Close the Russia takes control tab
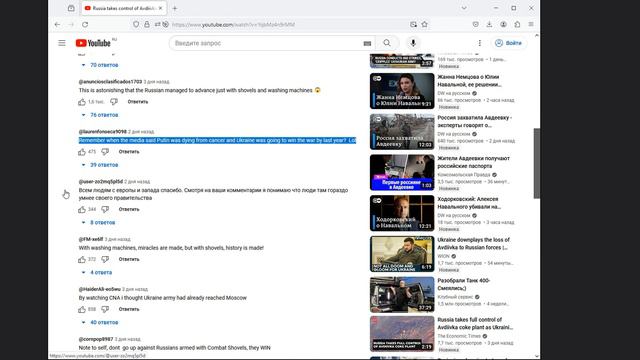The width and height of the screenshot is (640, 360). pyautogui.click(x=160, y=8)
